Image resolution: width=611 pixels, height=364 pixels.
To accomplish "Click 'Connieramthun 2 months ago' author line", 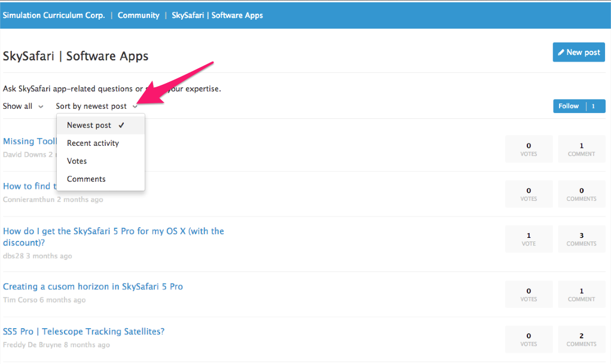I will click(x=53, y=200).
